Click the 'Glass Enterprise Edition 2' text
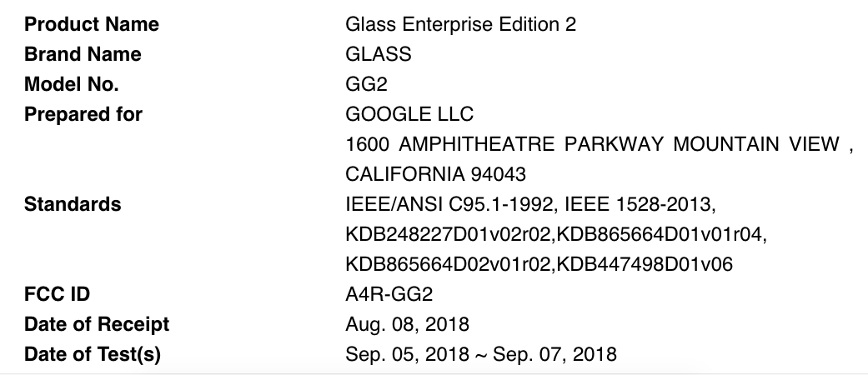The width and height of the screenshot is (868, 375). coord(460,24)
